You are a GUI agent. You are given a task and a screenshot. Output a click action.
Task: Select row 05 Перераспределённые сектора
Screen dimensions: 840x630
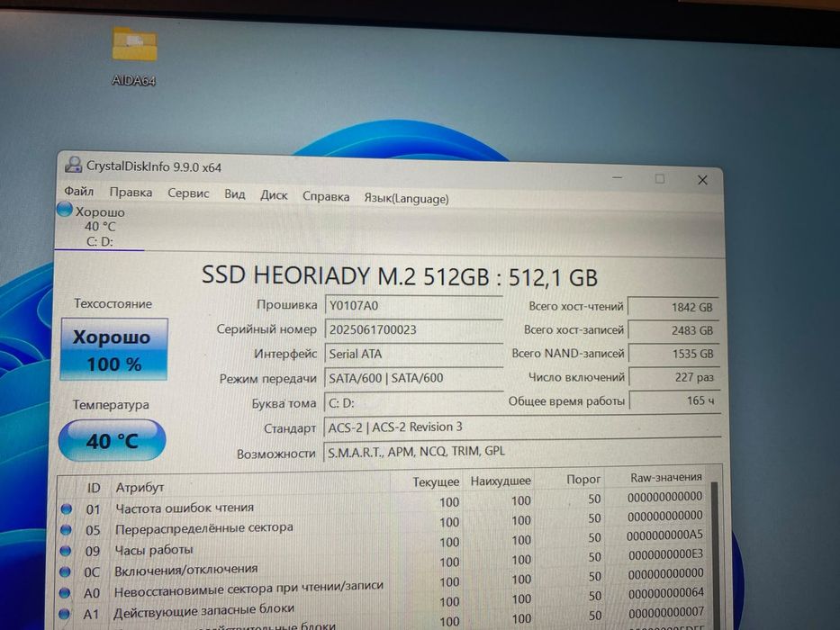click(383, 524)
